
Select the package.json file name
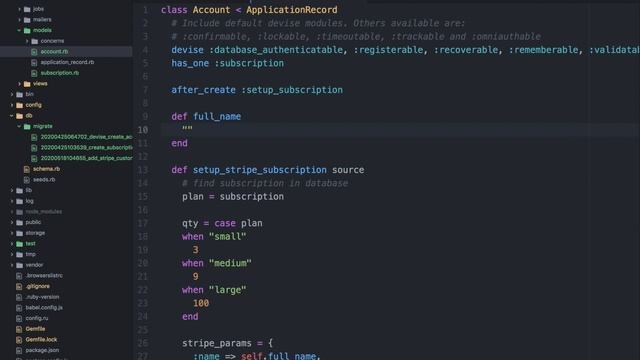pos(42,350)
